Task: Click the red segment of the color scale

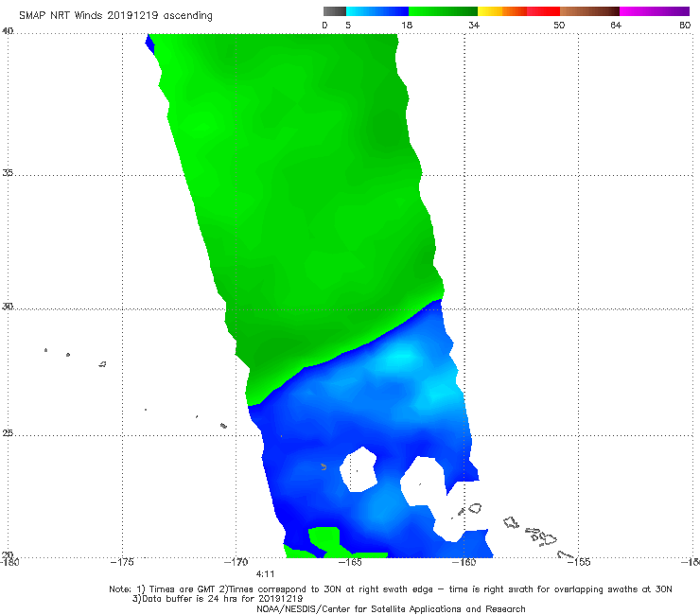Action: tap(543, 11)
